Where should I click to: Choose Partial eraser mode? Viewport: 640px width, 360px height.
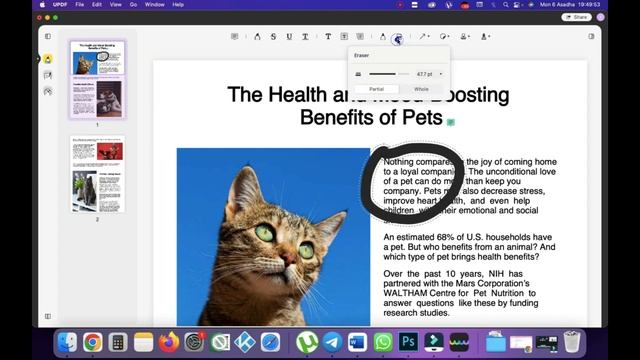click(x=376, y=89)
